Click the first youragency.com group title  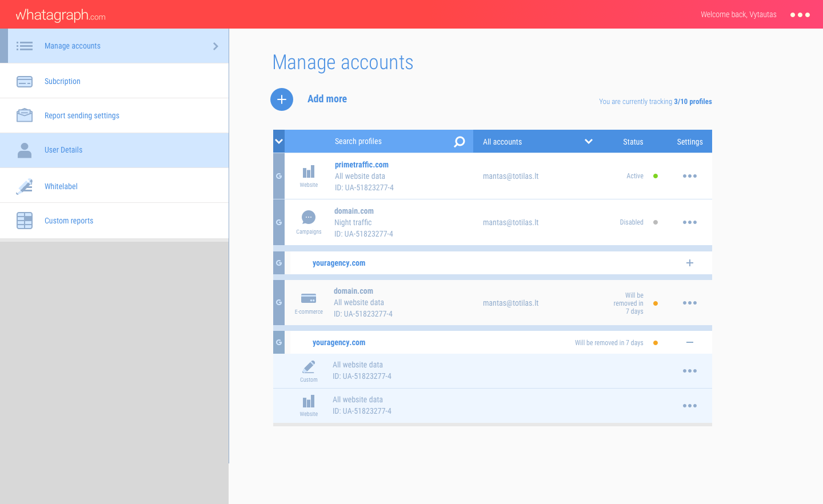point(339,263)
